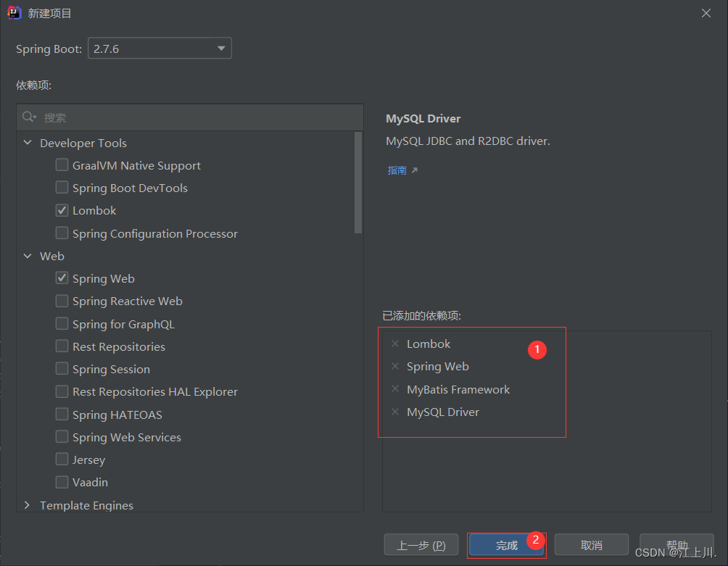Open the 帮助 help button
Screen dimensions: 728x566
click(677, 545)
